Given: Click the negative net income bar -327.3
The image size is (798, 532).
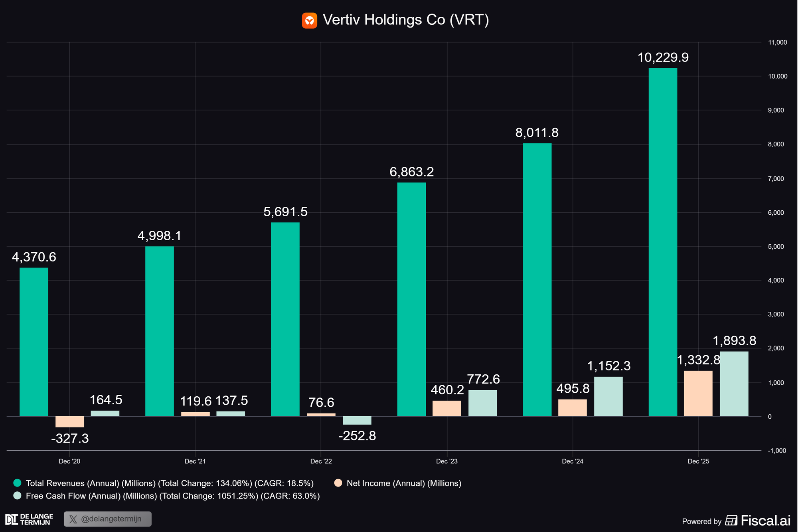Looking at the screenshot, I should (70, 421).
